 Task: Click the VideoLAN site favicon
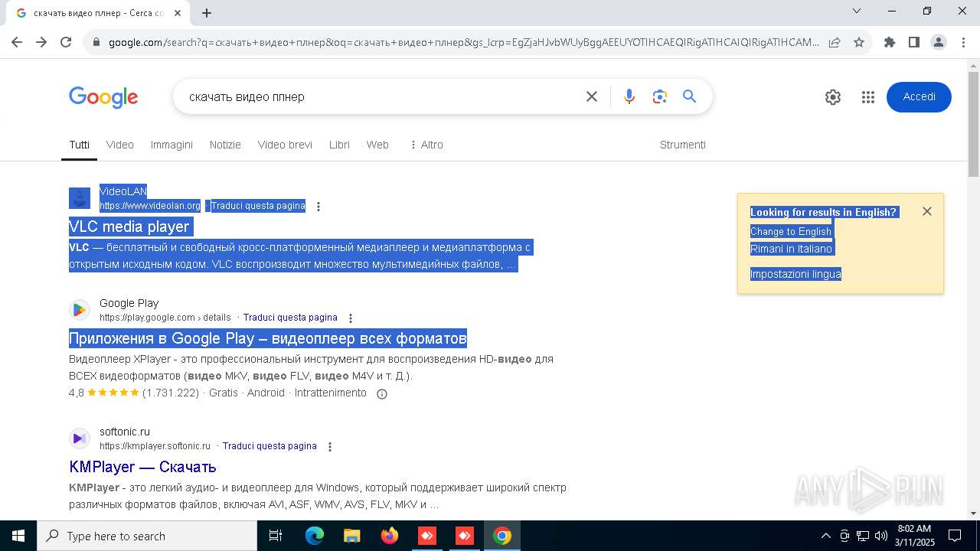[x=80, y=198]
